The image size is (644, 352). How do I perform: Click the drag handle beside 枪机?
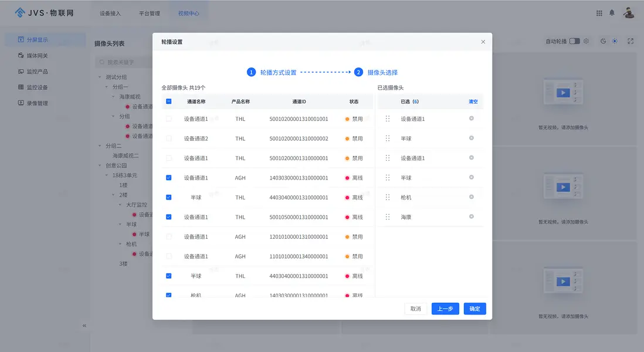387,197
